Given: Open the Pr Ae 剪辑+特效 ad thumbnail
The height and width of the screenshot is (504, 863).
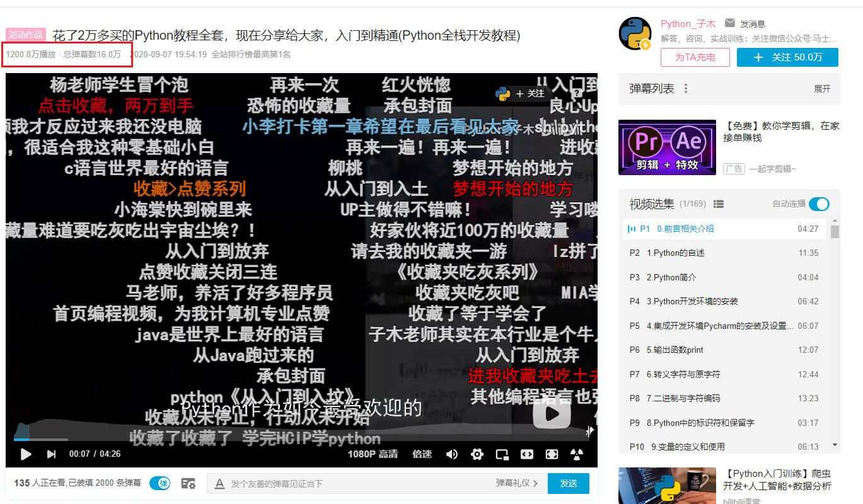Looking at the screenshot, I should (x=667, y=147).
